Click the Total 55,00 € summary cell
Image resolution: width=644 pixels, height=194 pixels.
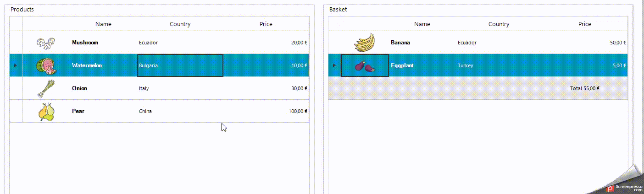[584, 88]
